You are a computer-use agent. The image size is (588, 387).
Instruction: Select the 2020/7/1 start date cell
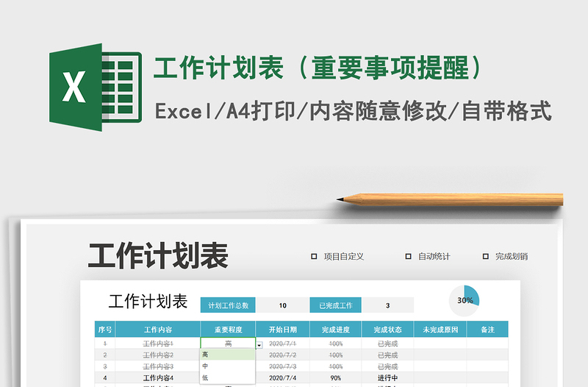click(282, 344)
